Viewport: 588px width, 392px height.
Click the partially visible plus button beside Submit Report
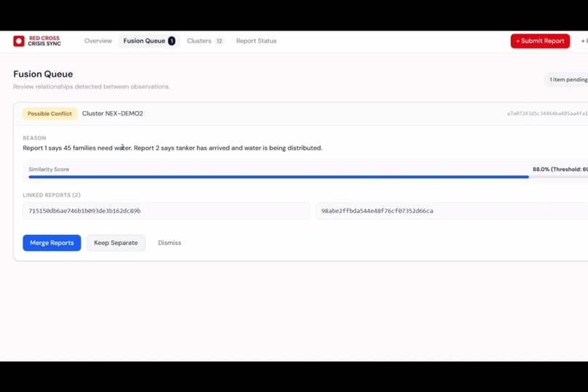583,41
